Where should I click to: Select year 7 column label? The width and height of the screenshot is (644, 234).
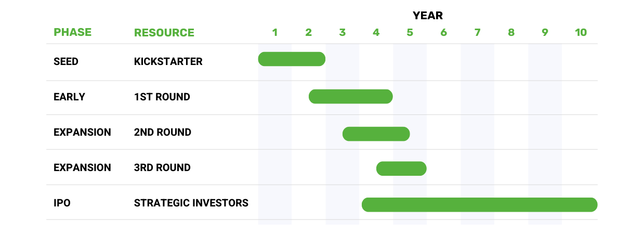point(477,32)
